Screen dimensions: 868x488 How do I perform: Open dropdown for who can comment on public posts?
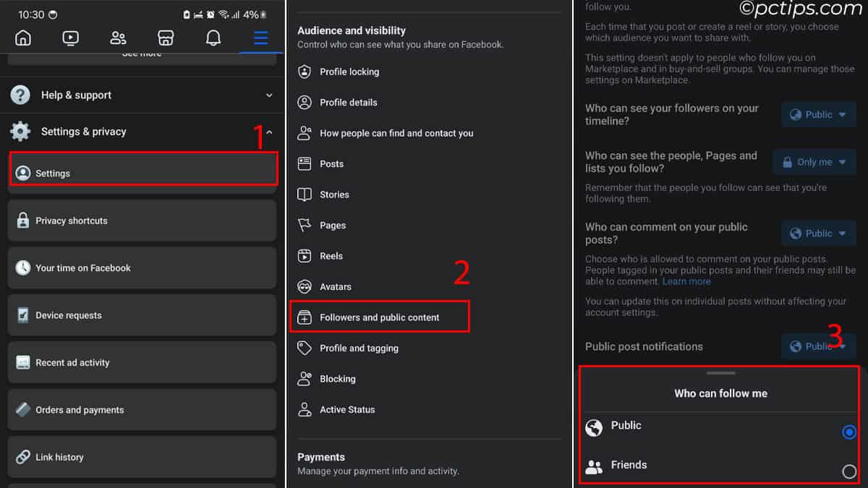click(x=819, y=234)
